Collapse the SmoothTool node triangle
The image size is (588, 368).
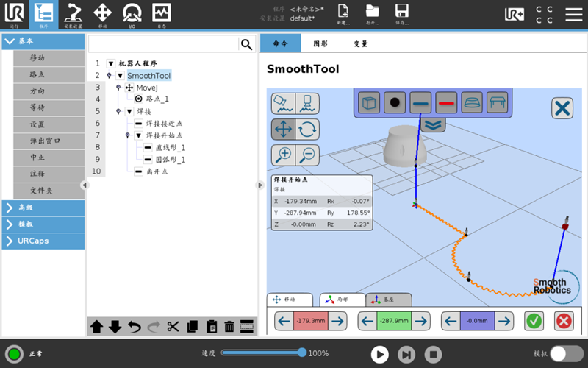(120, 76)
